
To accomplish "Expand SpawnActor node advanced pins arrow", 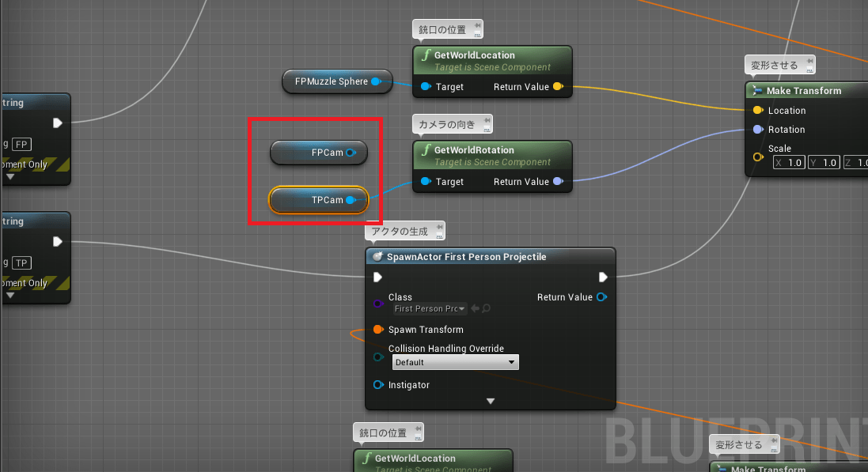I will pos(491,401).
